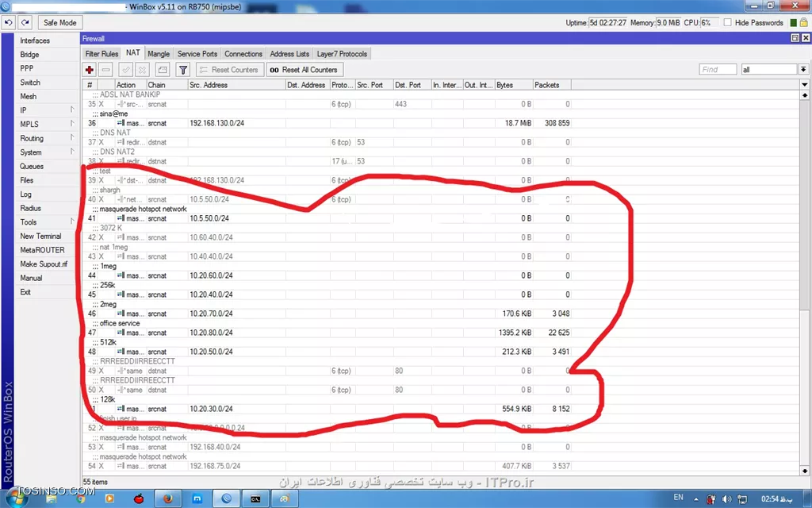The width and height of the screenshot is (812, 508).
Task: Toggle Safe Mode
Action: 59,23
